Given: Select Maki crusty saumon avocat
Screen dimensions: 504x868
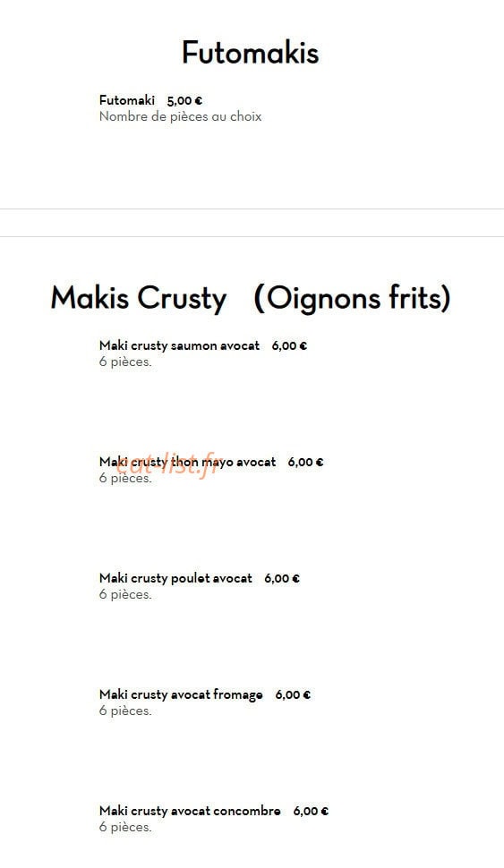Looking at the screenshot, I should tap(179, 346).
